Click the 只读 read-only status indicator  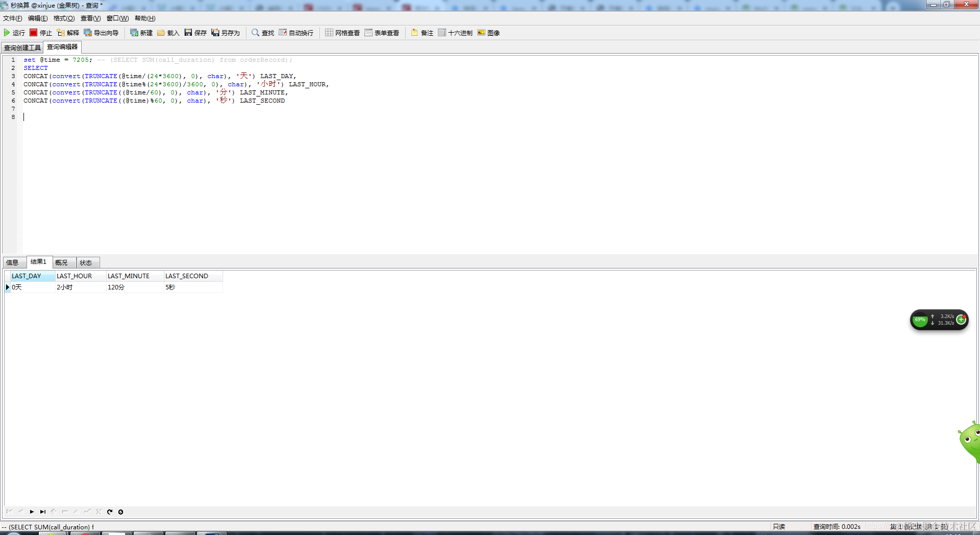coord(779,527)
